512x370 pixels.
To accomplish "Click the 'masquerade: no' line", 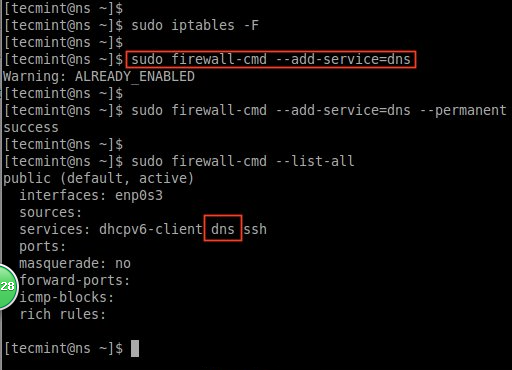I will [x=75, y=263].
